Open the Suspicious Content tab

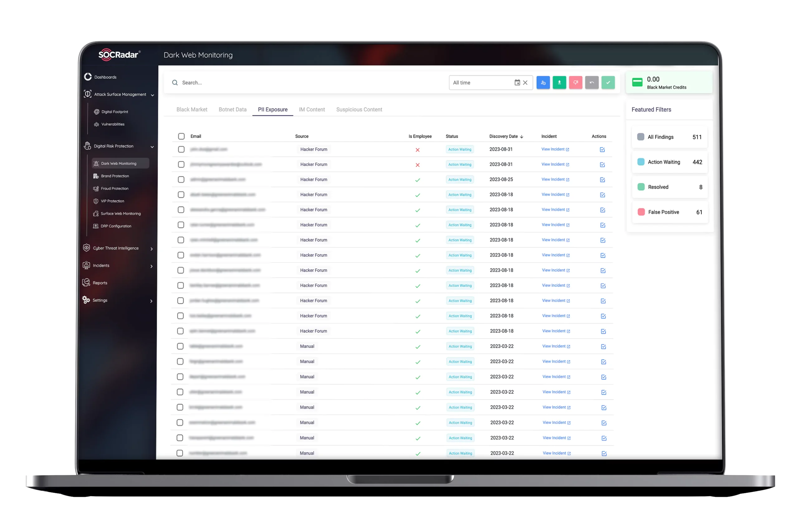click(359, 110)
